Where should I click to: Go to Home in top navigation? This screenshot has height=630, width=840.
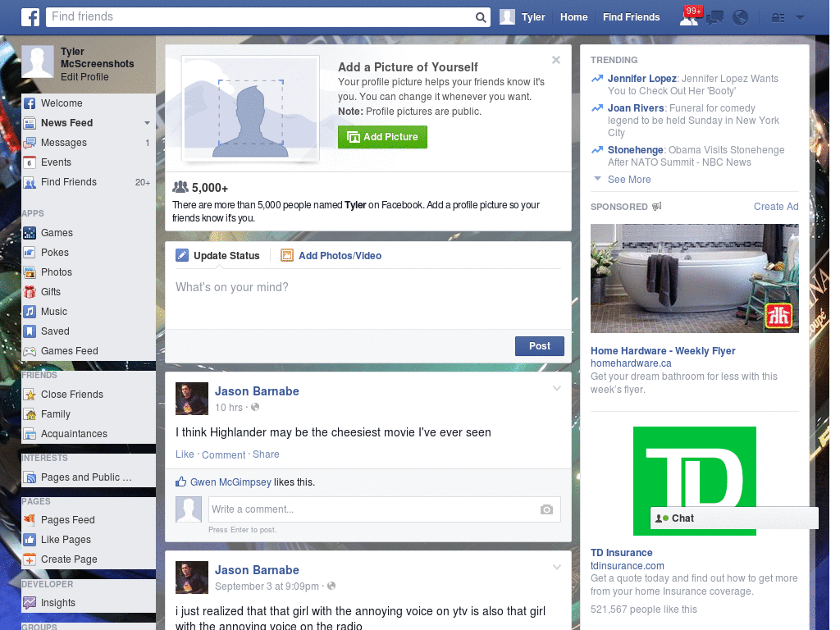(x=573, y=17)
